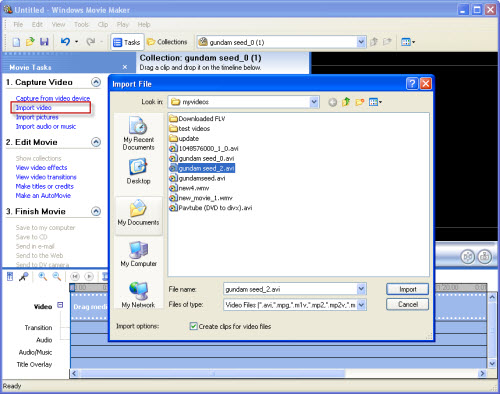Click the Import button
500x394 pixels.
pos(407,289)
